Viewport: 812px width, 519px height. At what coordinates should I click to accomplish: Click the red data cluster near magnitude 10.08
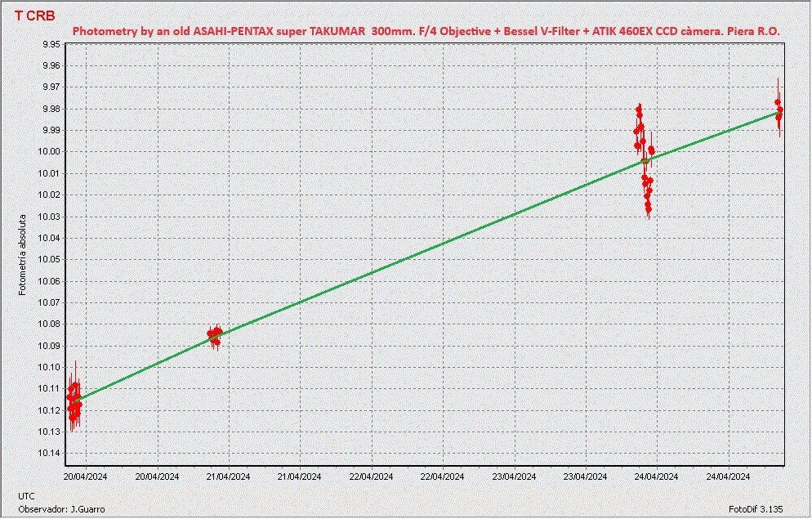click(x=214, y=334)
